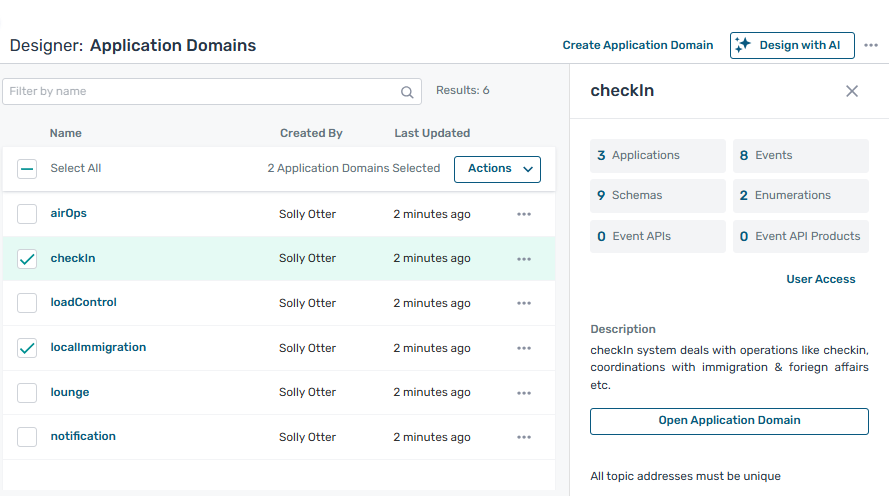The image size is (889, 496).
Task: Open more options menu for notification row
Action: click(x=524, y=437)
